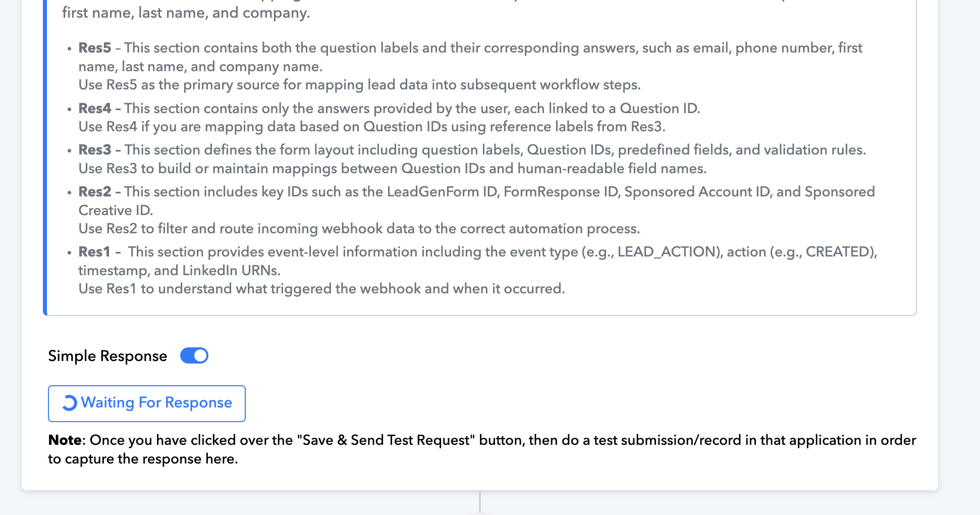The width and height of the screenshot is (980, 515).
Task: Click 'Save & Send Test Request' text in note
Action: (386, 440)
